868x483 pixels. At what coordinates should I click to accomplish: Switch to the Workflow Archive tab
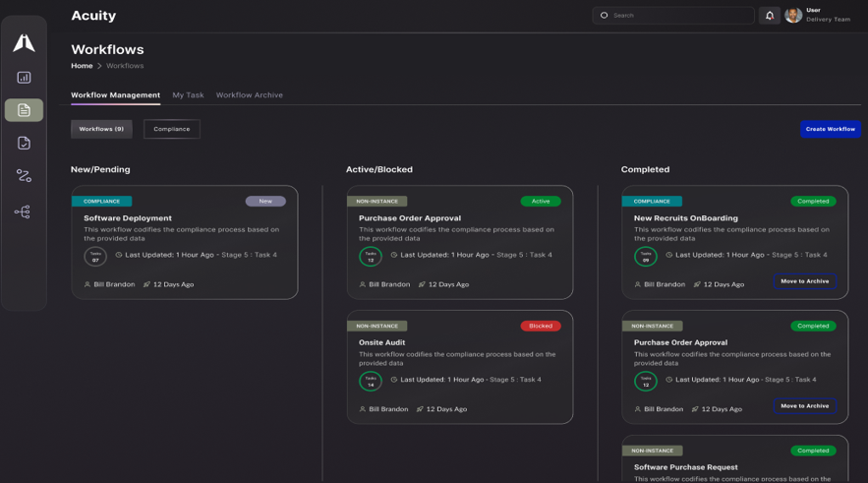249,95
